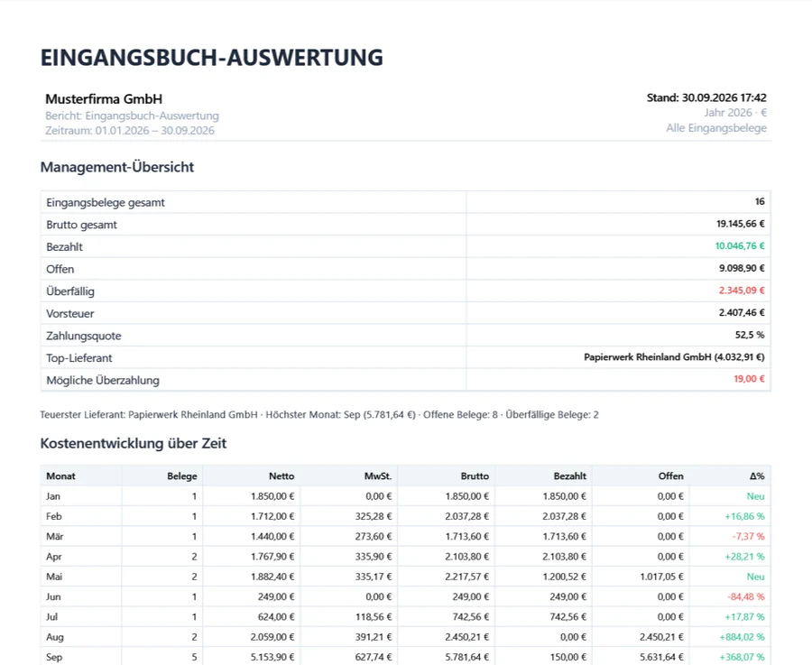This screenshot has width=812, height=665.
Task: Click the Feb row Bezahlt value 2.037,28 €
Action: pyautogui.click(x=564, y=516)
